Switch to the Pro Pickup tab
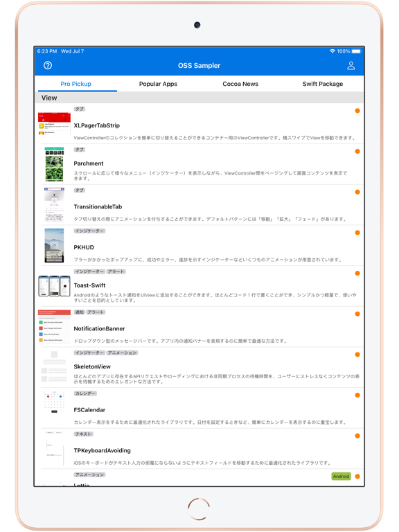The height and width of the screenshot is (532, 399). point(76,84)
